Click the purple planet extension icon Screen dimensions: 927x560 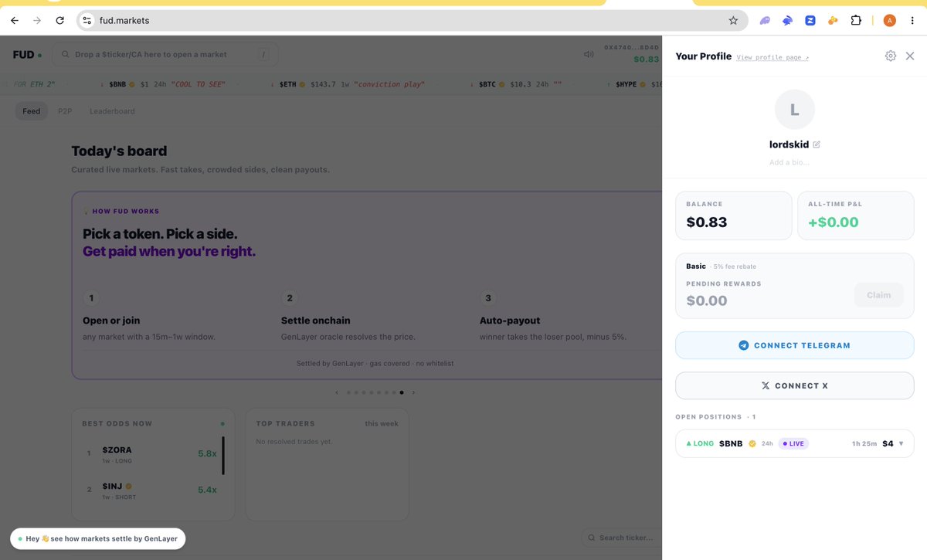click(x=765, y=21)
